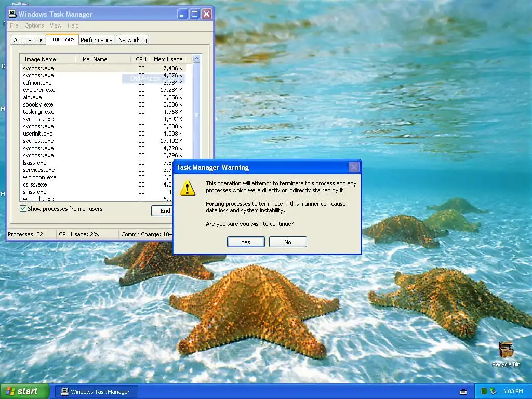Select the services.exe process
The height and width of the screenshot is (399, 532).
(97, 170)
